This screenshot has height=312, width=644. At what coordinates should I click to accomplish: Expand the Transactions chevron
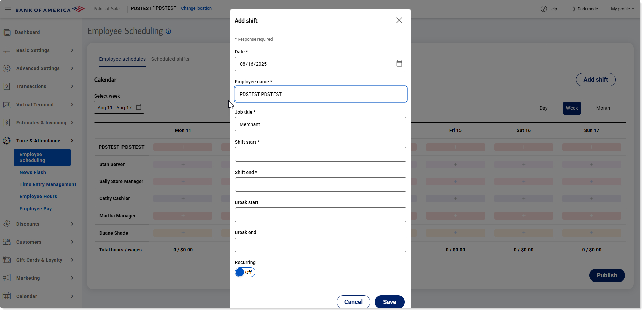pos(72,86)
